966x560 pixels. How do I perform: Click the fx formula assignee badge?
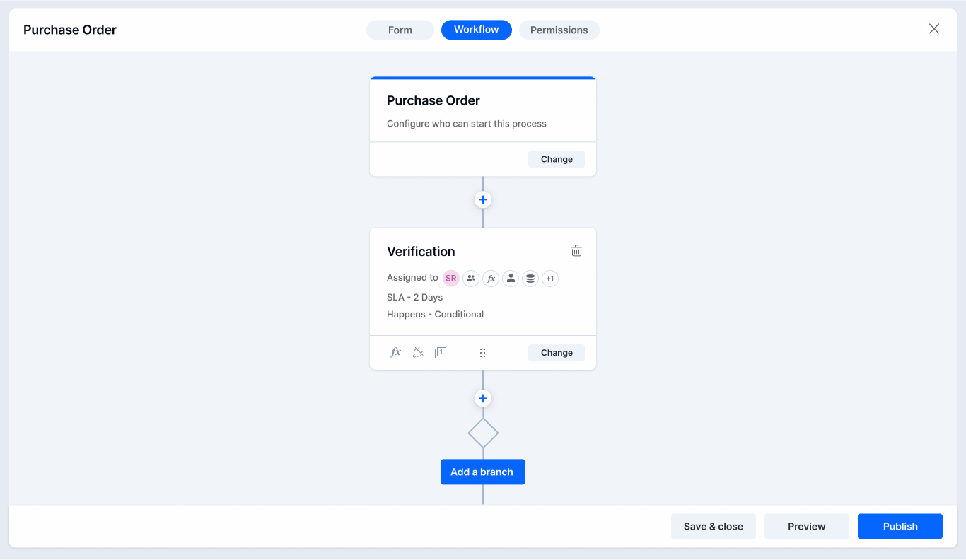[x=491, y=279]
